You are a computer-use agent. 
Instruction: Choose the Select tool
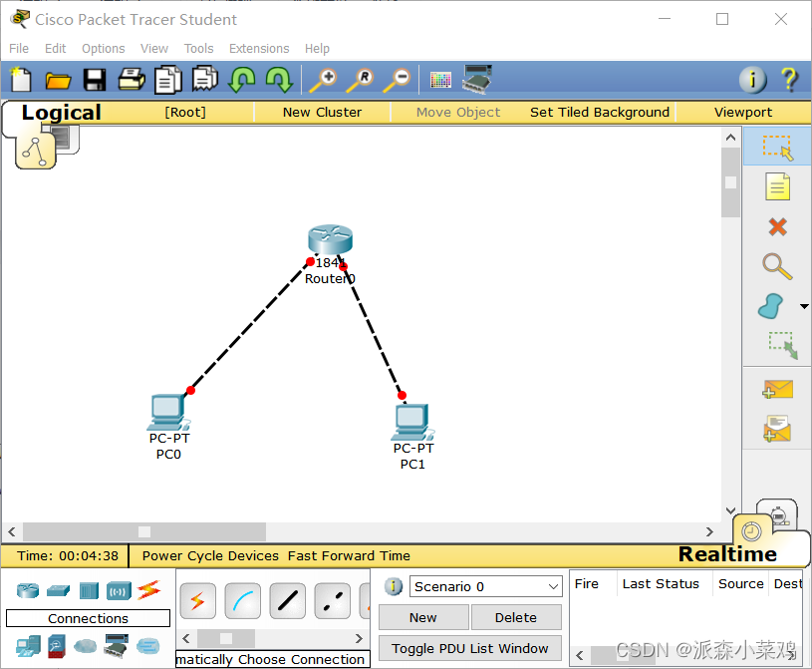tap(777, 148)
